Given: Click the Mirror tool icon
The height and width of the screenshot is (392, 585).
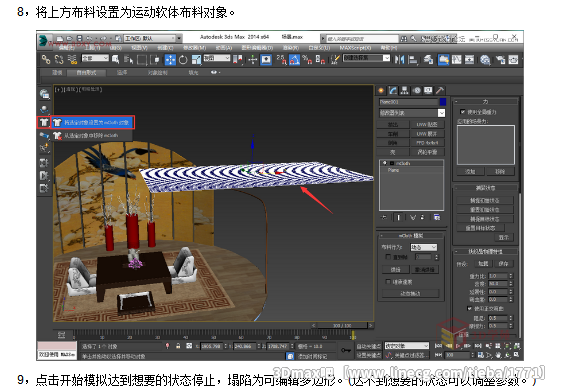Looking at the screenshot, I should 400,59.
